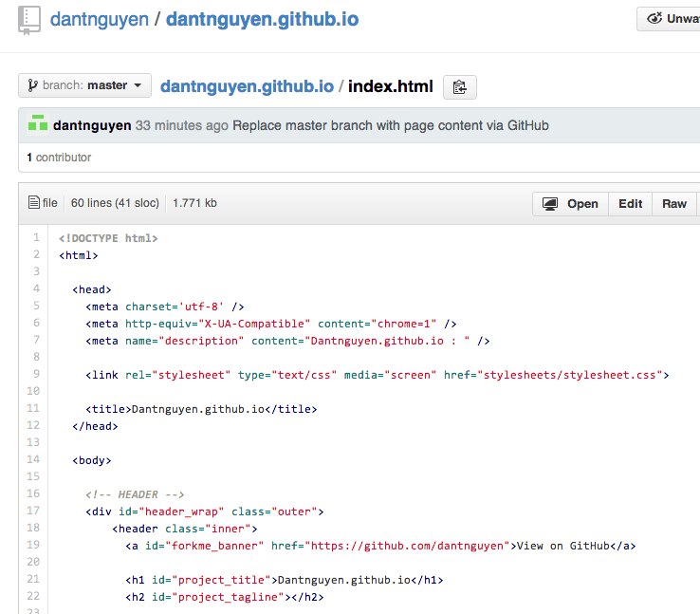The width and height of the screenshot is (700, 614).
Task: Click the 'X-UA-Compatible' meta value
Action: pos(254,324)
